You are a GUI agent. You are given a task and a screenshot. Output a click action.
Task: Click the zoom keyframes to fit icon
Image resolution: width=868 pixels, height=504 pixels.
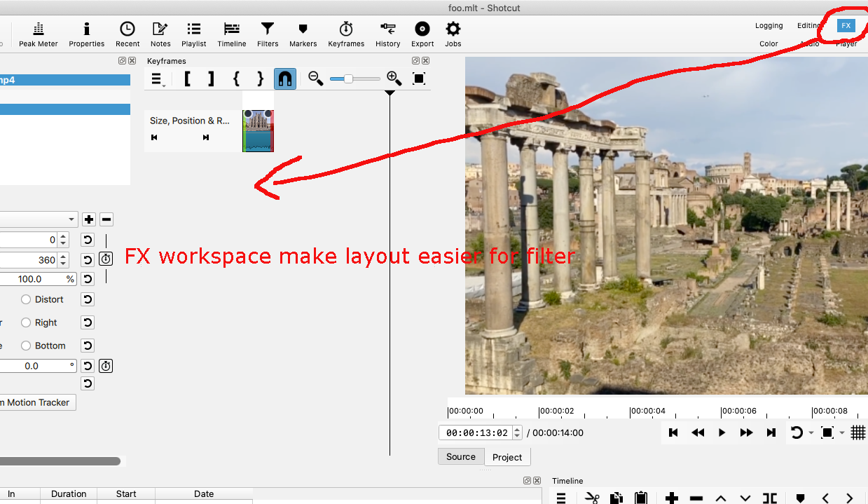[419, 79]
